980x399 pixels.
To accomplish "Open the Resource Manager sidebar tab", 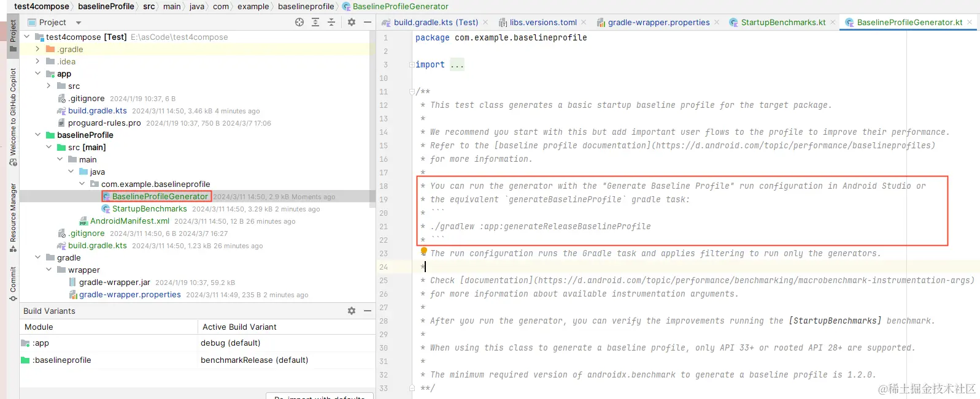I will (13, 218).
